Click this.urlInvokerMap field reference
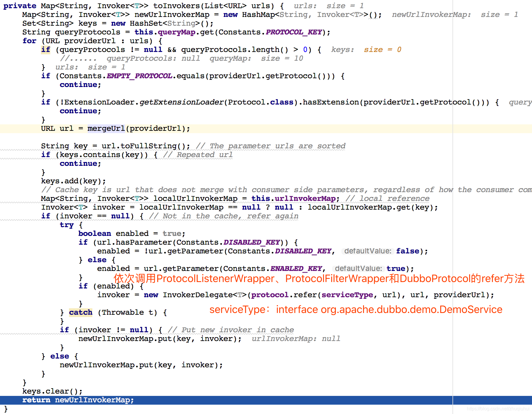 (x=293, y=199)
